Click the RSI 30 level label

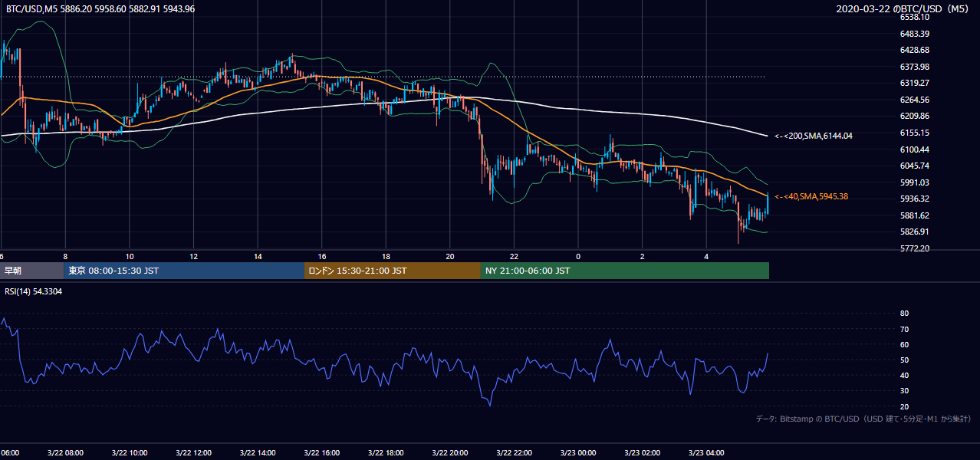point(904,391)
